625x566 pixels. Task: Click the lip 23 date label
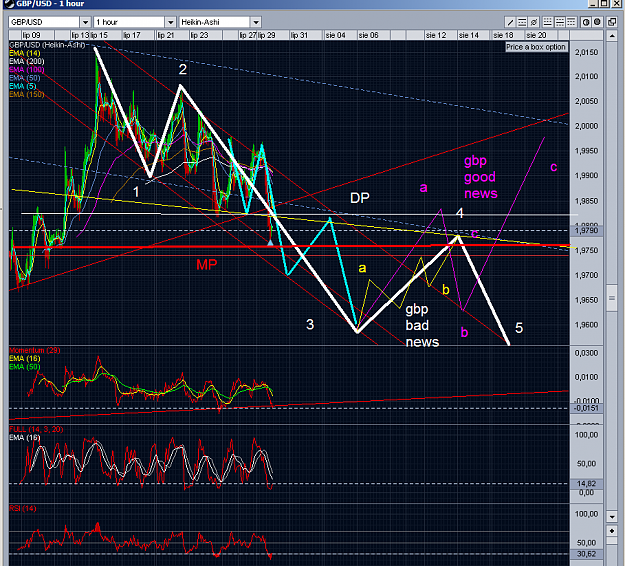click(x=199, y=35)
